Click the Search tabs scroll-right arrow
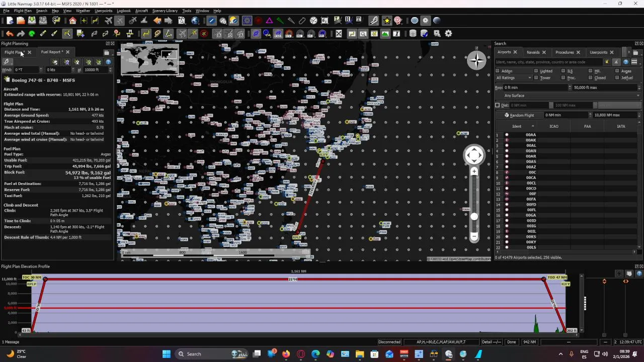The width and height of the screenshot is (644, 362). (629, 52)
